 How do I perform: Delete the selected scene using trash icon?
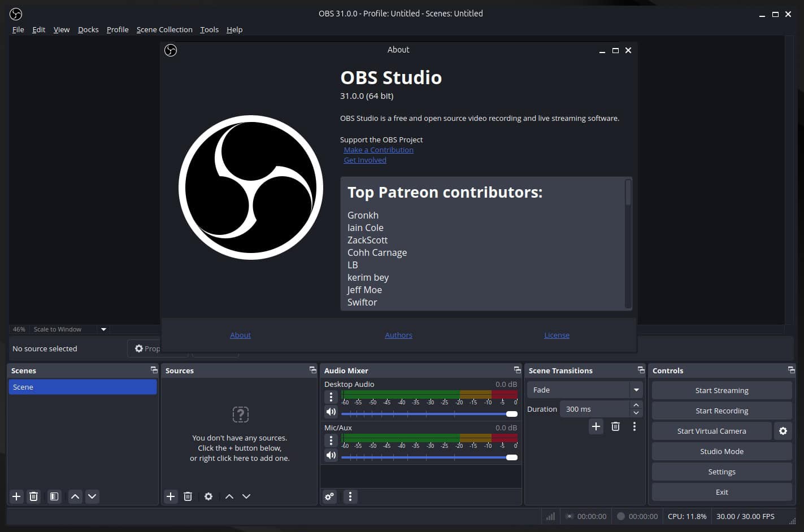[33, 496]
